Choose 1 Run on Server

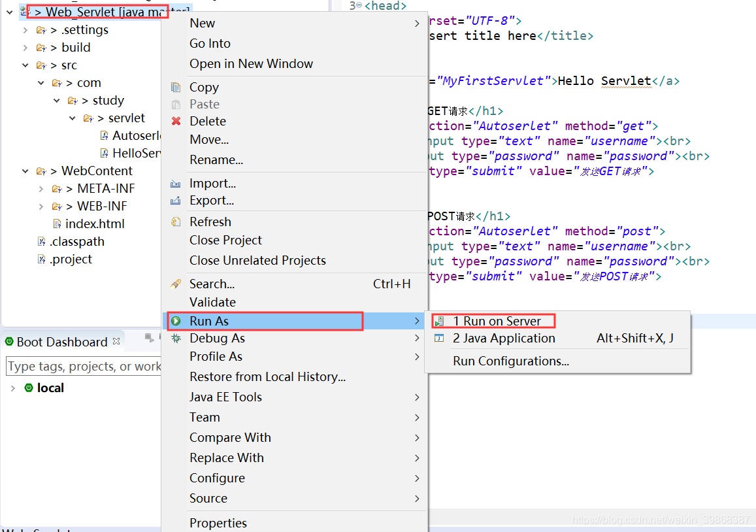tap(558, 321)
